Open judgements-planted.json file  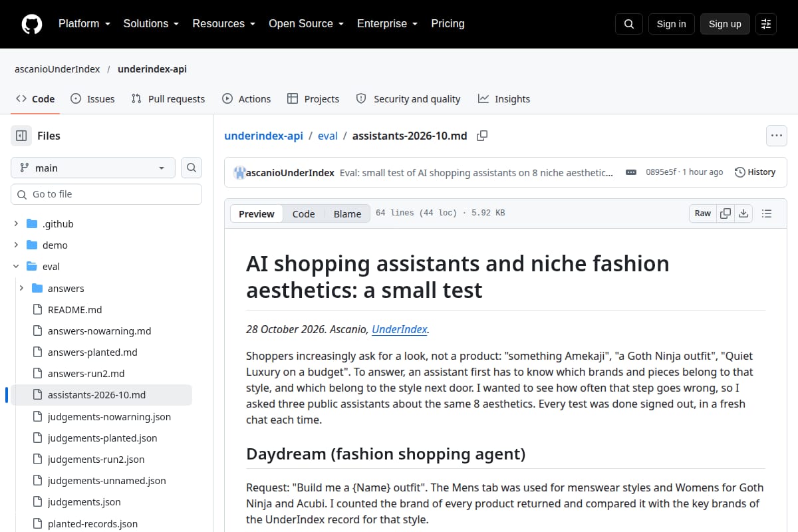(x=102, y=438)
